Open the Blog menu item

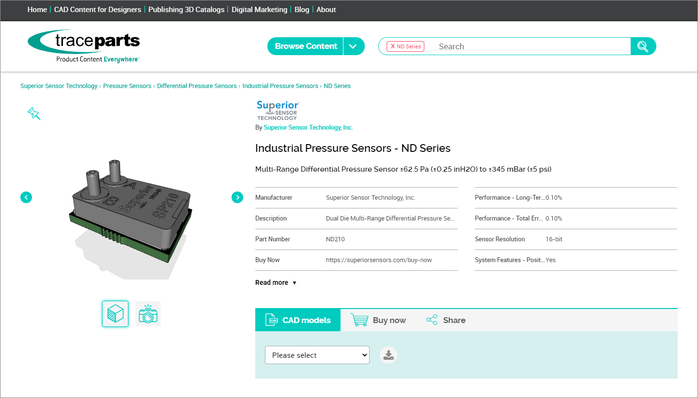(301, 10)
